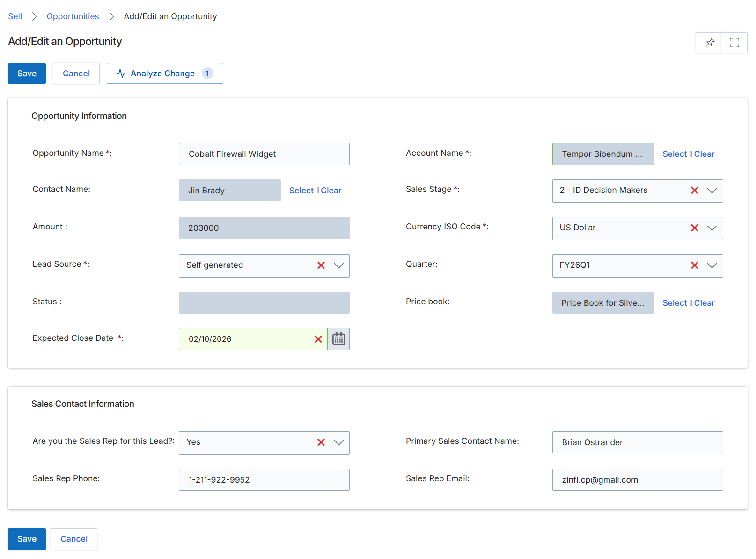The height and width of the screenshot is (559, 756).
Task: Click the top Save button
Action: pyautogui.click(x=27, y=74)
